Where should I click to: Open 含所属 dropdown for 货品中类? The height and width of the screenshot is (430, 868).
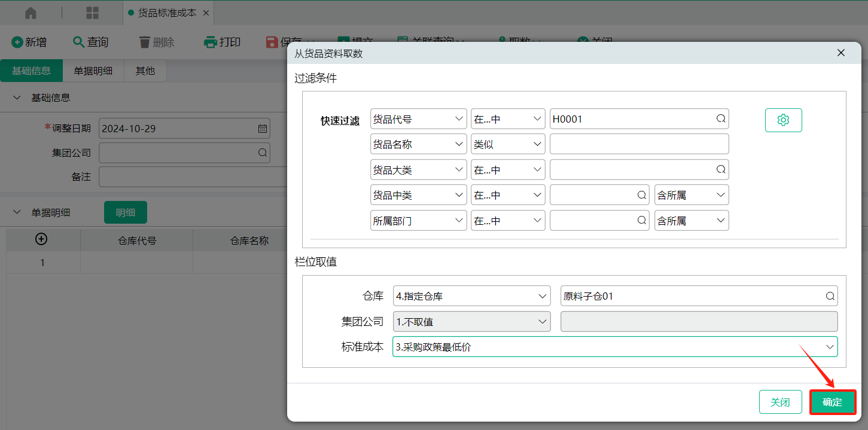pos(692,195)
